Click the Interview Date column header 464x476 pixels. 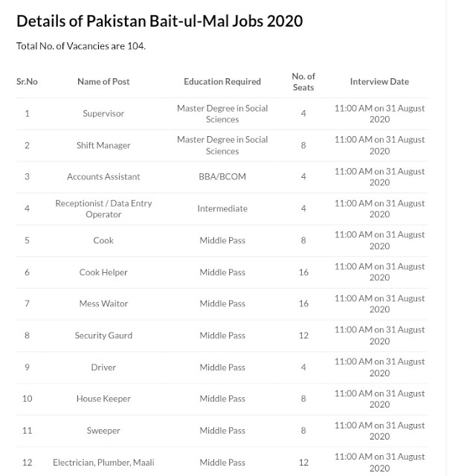[379, 82]
